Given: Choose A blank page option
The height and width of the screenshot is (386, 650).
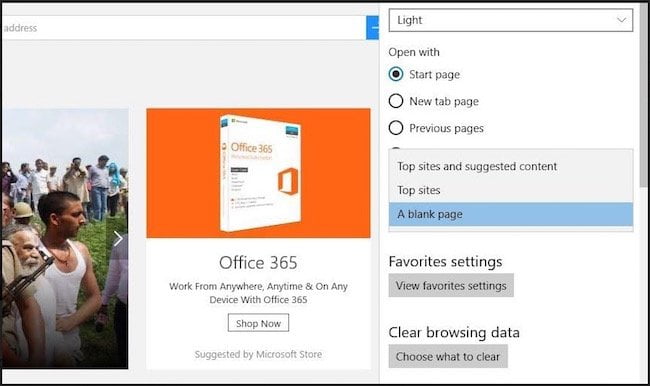Looking at the screenshot, I should (x=511, y=214).
